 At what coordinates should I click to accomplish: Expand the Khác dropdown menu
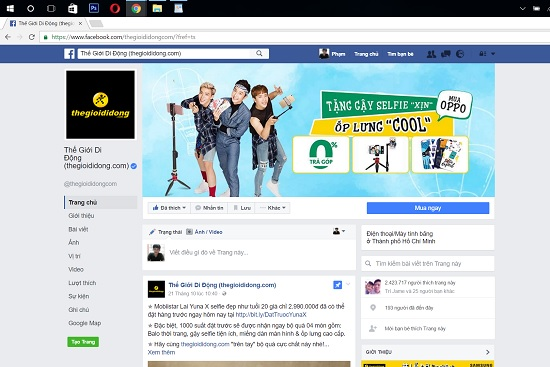tap(273, 208)
